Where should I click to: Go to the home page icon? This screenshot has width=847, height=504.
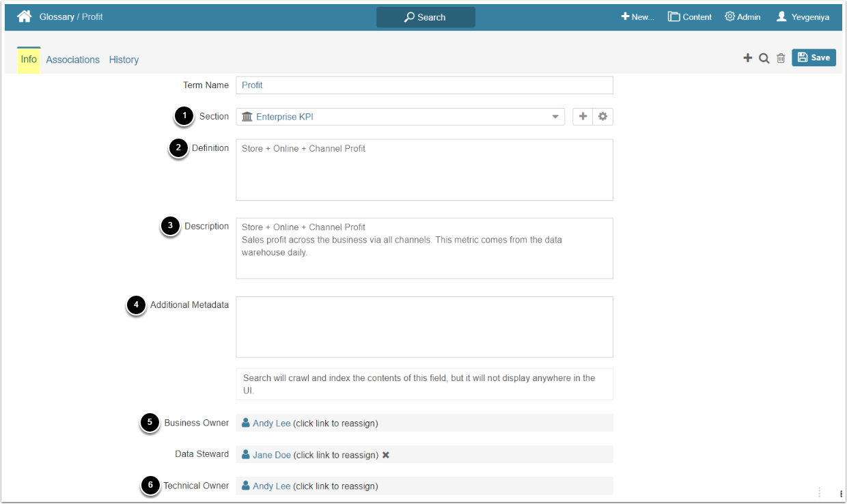pos(25,16)
